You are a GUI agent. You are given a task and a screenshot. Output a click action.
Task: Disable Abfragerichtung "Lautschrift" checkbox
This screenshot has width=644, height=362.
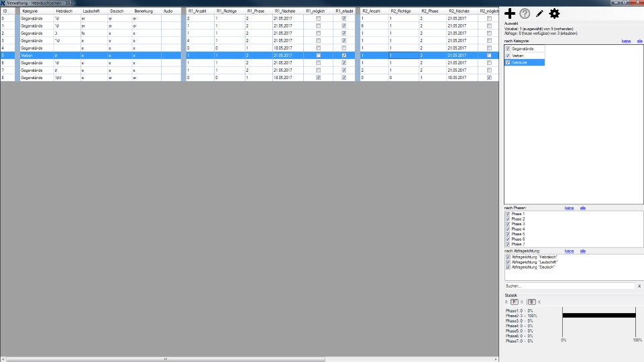coord(508,261)
